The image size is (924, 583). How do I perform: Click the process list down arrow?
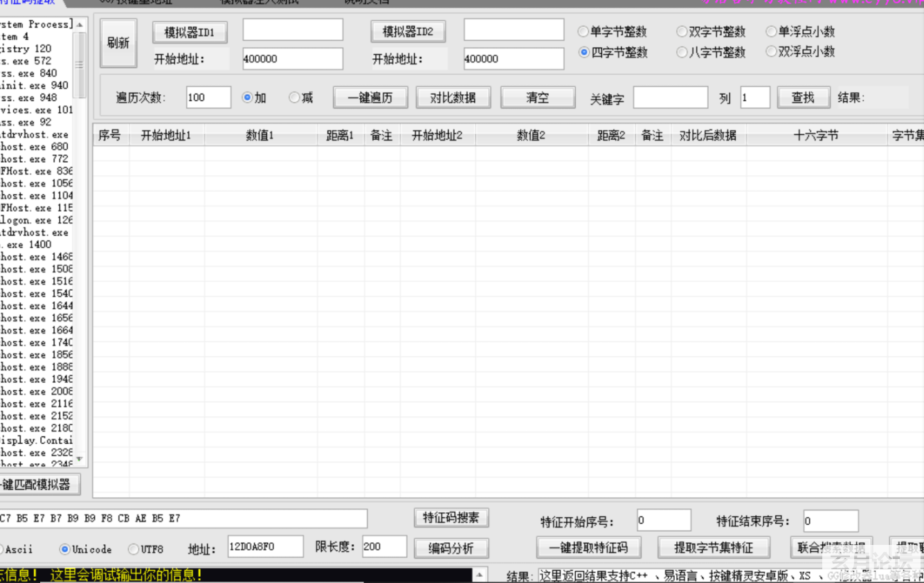(80, 458)
